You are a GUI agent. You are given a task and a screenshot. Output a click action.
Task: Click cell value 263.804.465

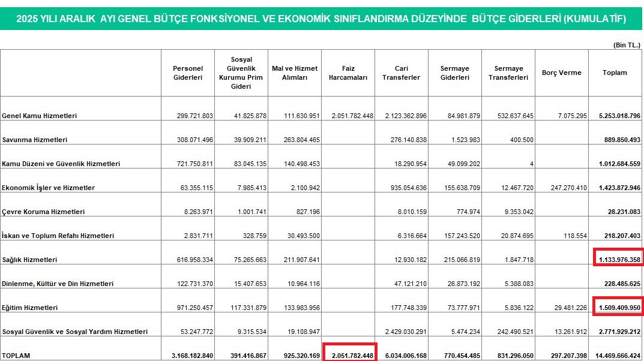coord(301,140)
